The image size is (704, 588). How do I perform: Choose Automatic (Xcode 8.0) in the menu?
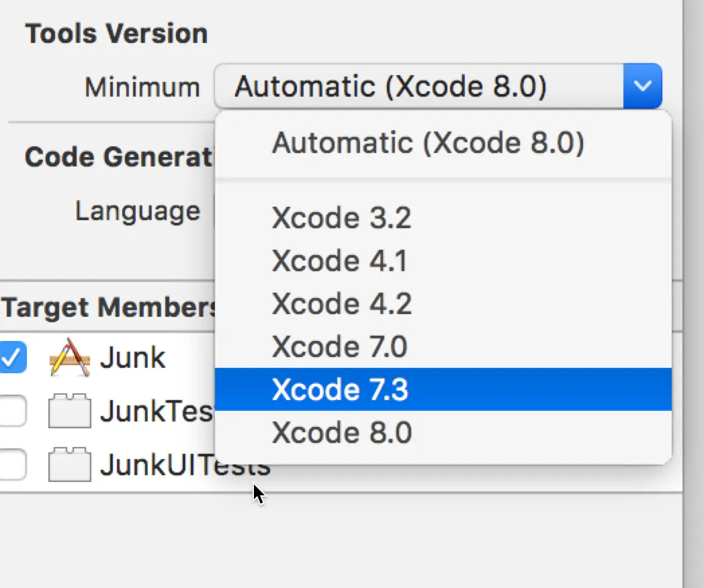(x=428, y=144)
